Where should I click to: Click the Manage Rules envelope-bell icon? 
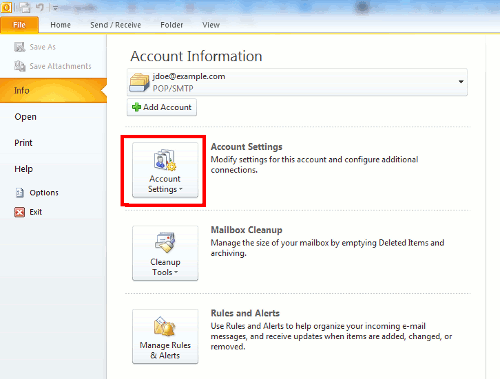[x=165, y=326]
